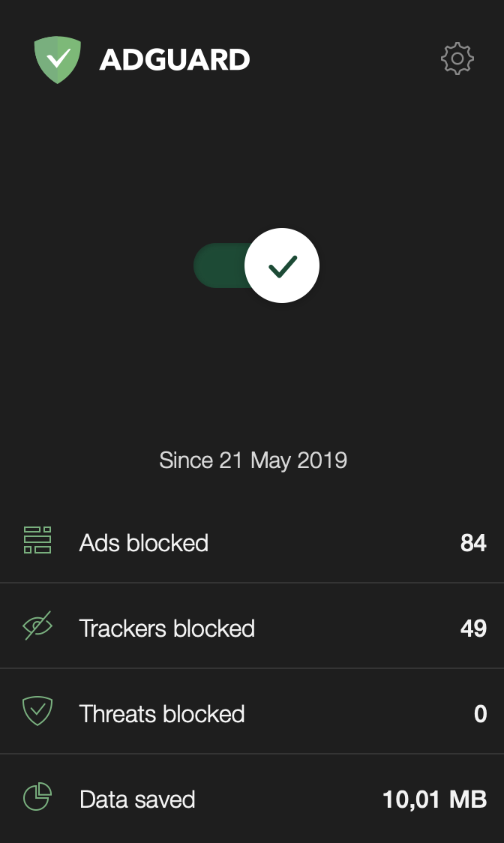This screenshot has height=843, width=504.
Task: Select the 'Data saved' label
Action: point(137,799)
